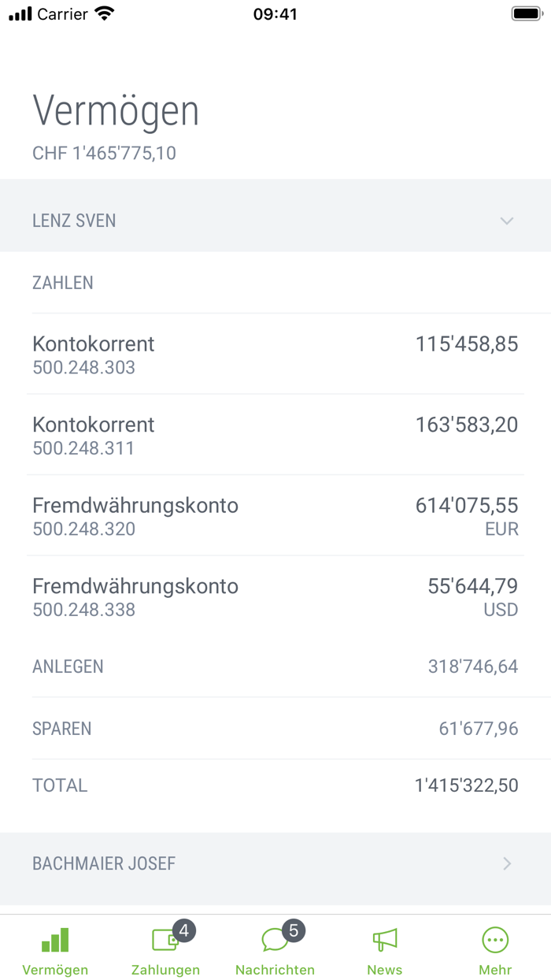Select the ANLEGEN section row
The height and width of the screenshot is (980, 551).
coord(275,666)
